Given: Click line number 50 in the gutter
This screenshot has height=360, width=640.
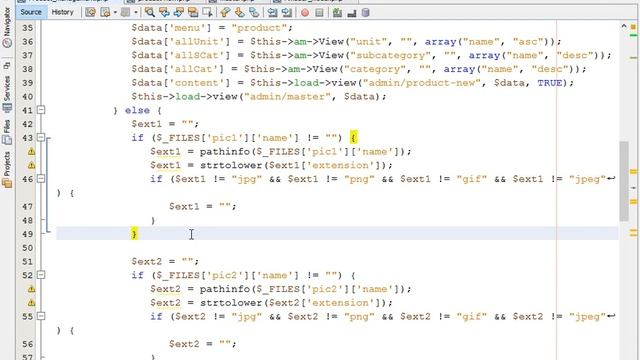Looking at the screenshot, I should point(27,248).
